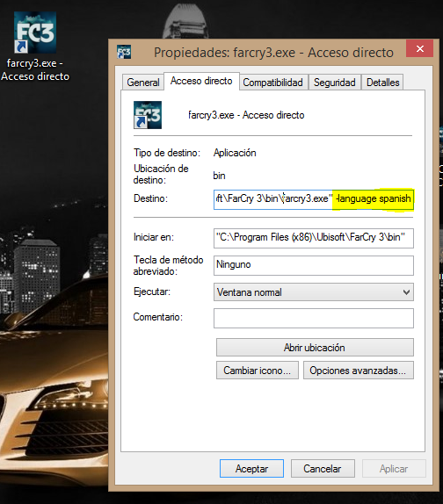Click the empty Comentario field
This screenshot has height=504, width=443.
tap(314, 318)
